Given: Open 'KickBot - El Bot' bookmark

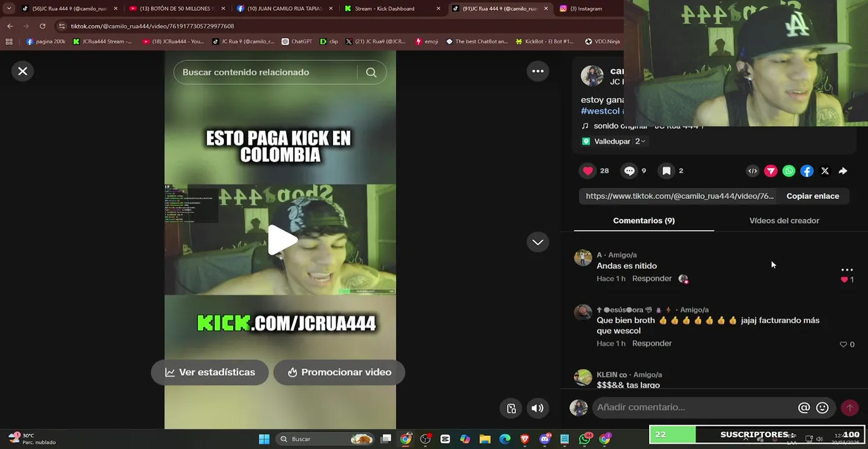Looking at the screenshot, I should 544,42.
